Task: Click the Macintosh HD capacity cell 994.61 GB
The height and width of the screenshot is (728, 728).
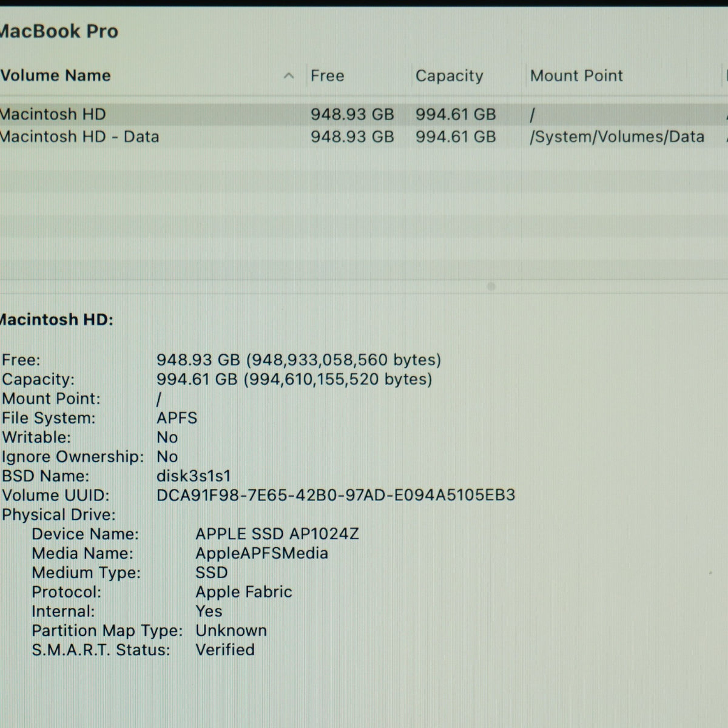Action: coord(456,114)
